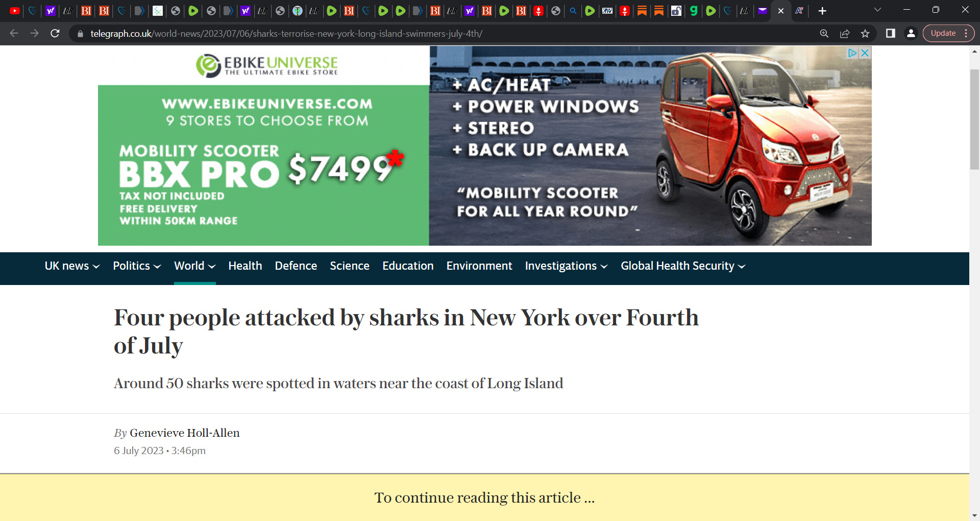Expand the Global Health Security chevron
The width and height of the screenshot is (980, 521).
[x=742, y=267]
